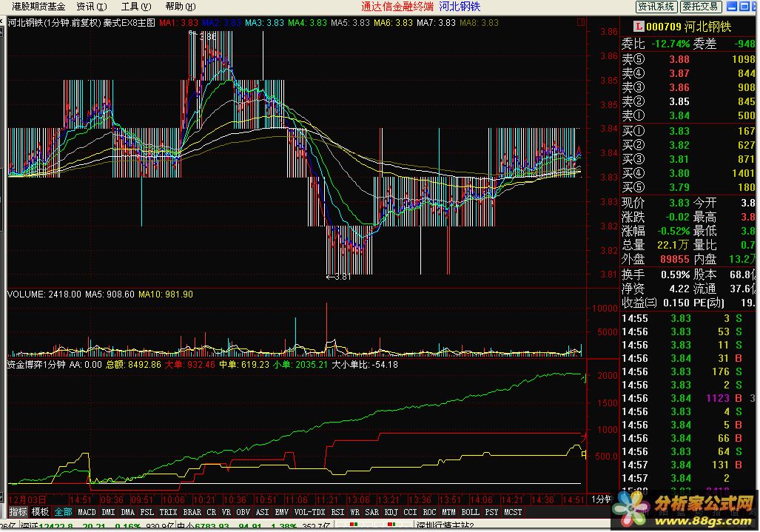This screenshot has height=532, width=760.
Task: Switch to the DMA indicator
Action: [127, 512]
